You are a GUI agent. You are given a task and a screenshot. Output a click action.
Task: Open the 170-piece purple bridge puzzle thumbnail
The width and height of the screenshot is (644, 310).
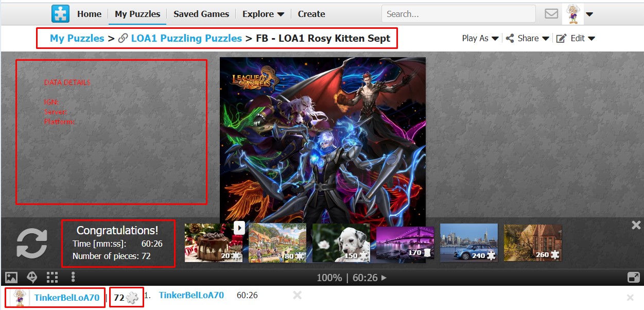pyautogui.click(x=405, y=243)
